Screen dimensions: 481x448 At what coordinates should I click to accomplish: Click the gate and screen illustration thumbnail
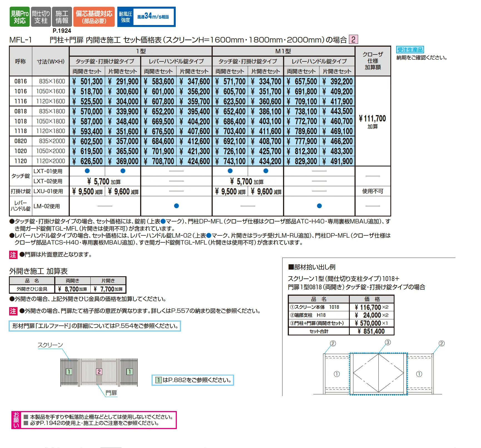coord(99,372)
